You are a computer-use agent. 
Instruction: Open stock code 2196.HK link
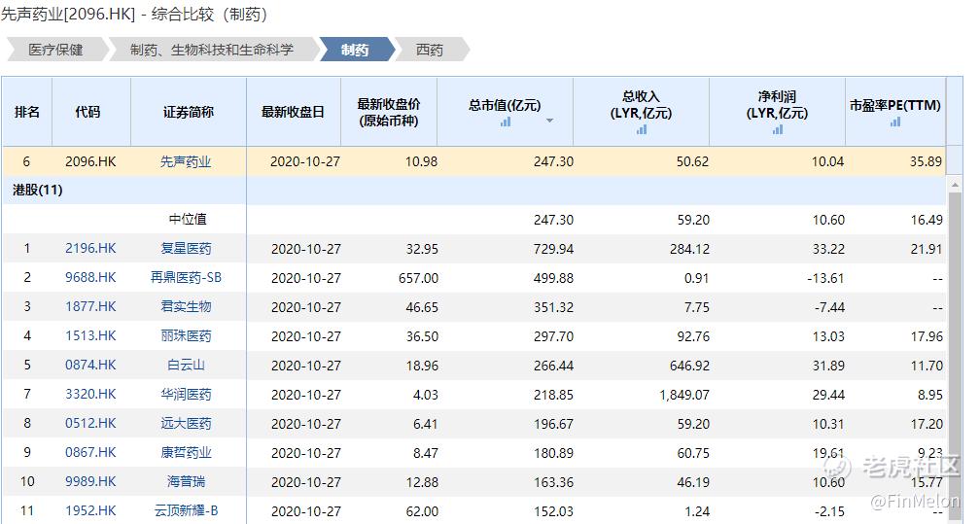[90, 248]
